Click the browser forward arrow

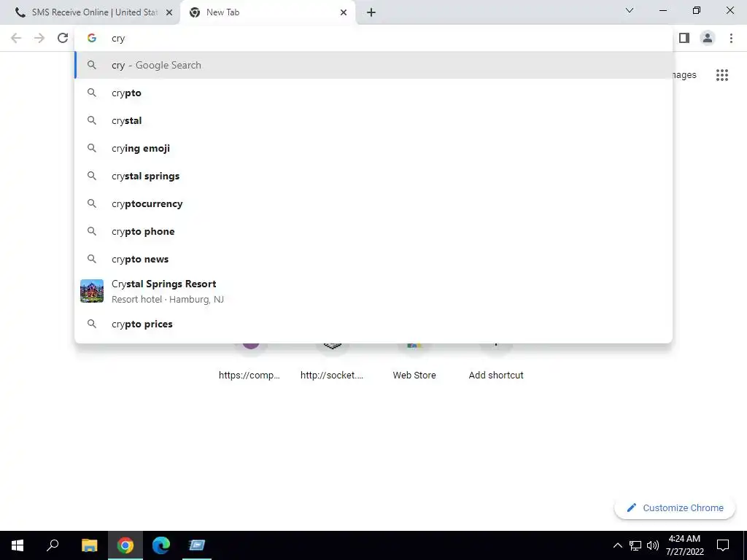[39, 38]
